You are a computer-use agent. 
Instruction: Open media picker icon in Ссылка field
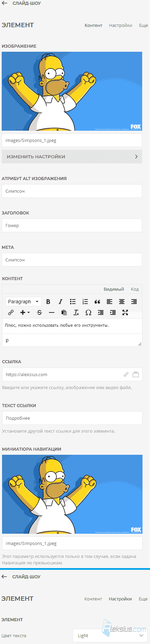tap(136, 374)
